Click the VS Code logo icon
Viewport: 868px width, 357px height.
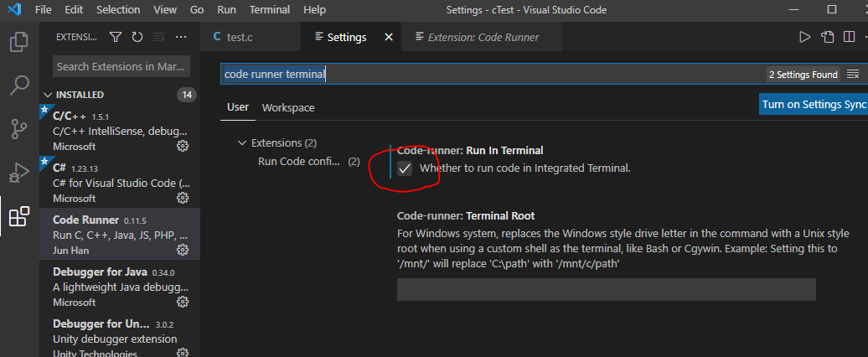click(x=14, y=9)
